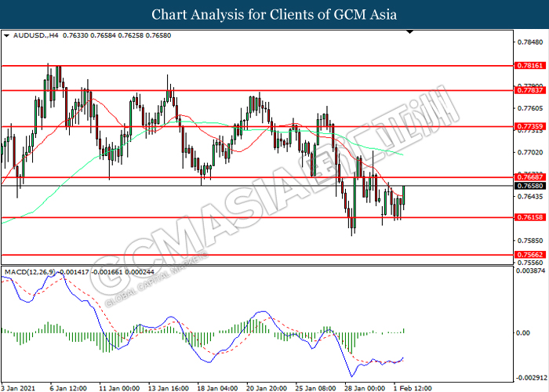Click the 0.76435 price axis value
The height and width of the screenshot is (392, 549).
pyautogui.click(x=530, y=197)
